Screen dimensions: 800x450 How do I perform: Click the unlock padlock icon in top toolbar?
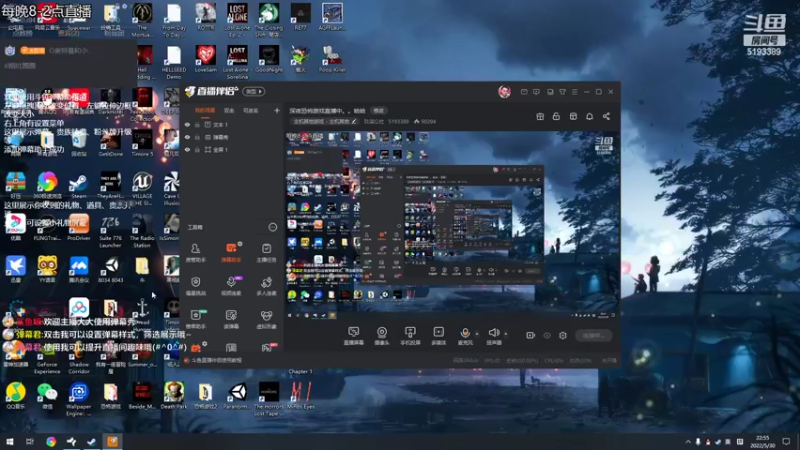coord(556,116)
